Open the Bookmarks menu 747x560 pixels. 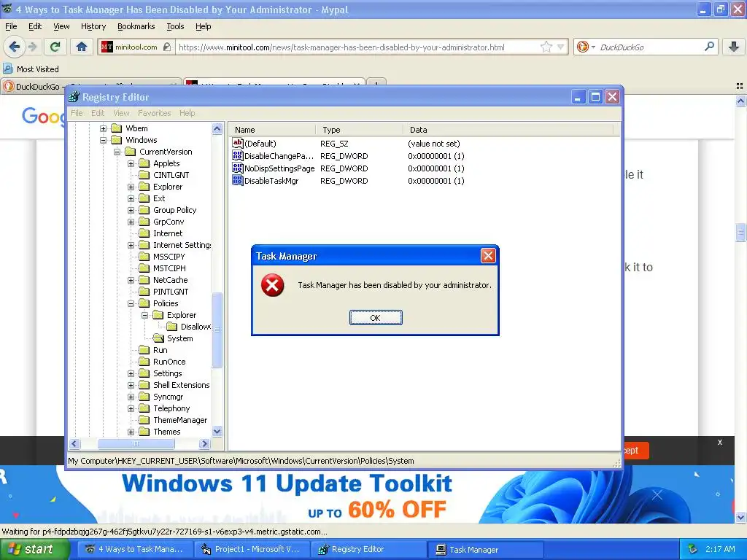click(x=136, y=26)
